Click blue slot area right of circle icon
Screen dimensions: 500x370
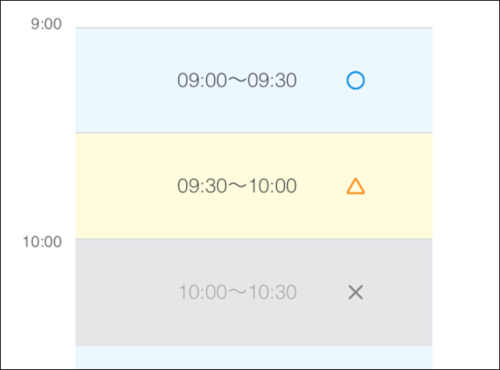[399, 80]
